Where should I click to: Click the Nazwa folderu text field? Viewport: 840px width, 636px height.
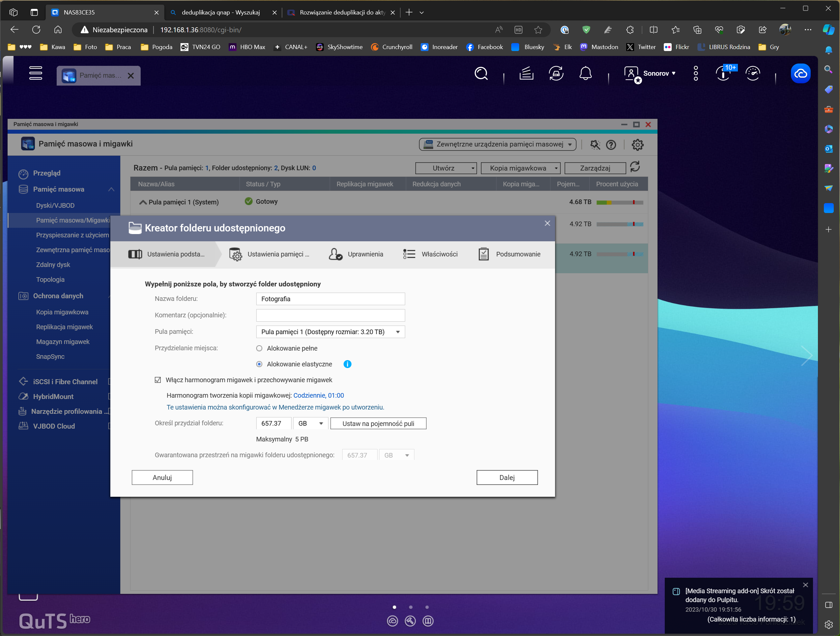(x=330, y=299)
